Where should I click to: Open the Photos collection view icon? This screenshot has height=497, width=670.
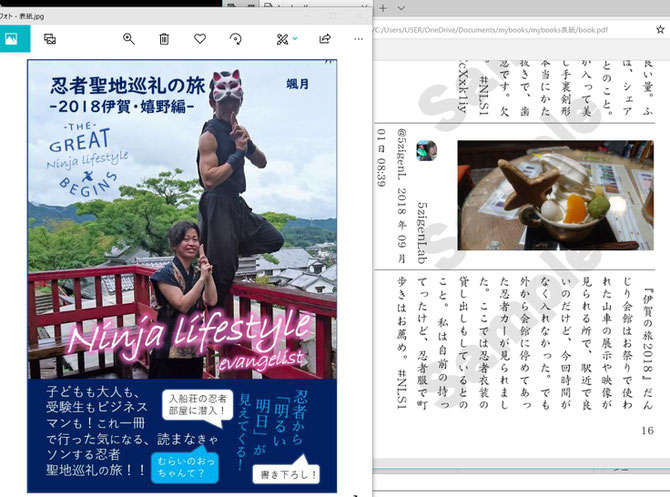coord(12,39)
